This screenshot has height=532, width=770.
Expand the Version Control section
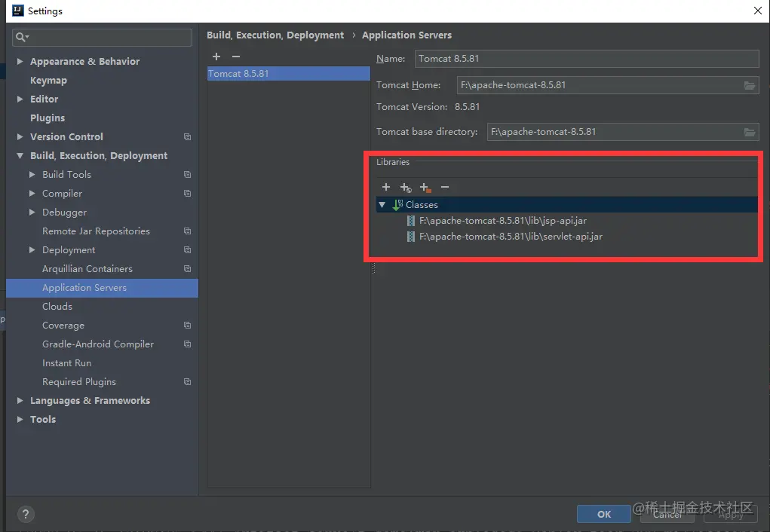tap(20, 137)
